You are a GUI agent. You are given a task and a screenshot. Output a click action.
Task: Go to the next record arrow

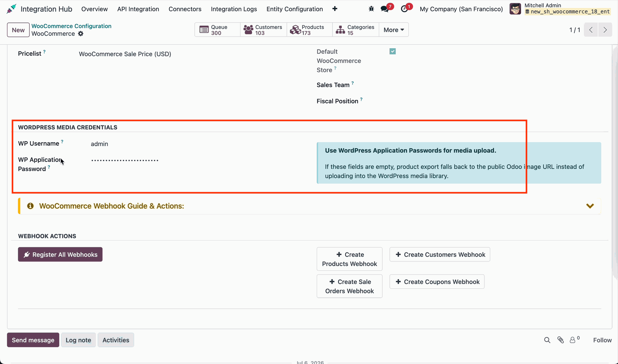605,30
